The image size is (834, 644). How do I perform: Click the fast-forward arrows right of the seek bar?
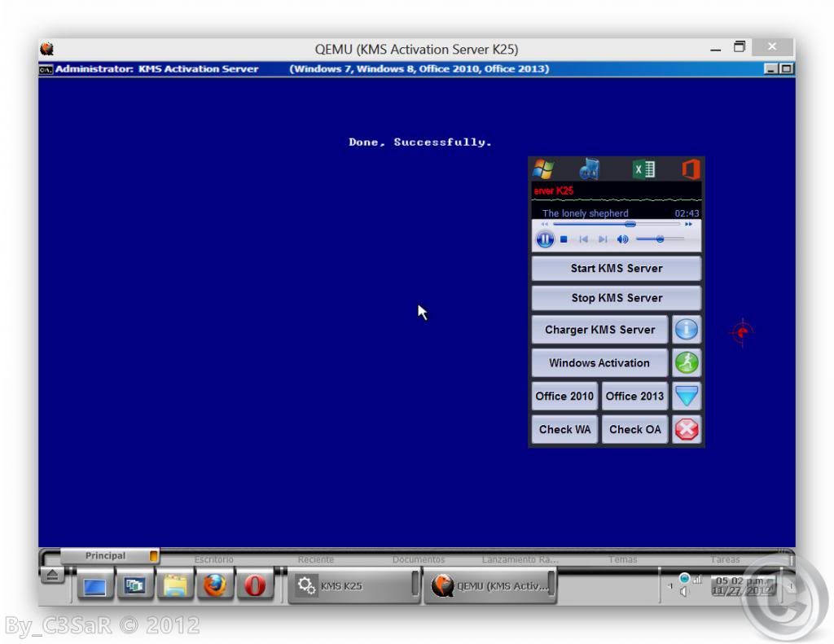click(689, 225)
